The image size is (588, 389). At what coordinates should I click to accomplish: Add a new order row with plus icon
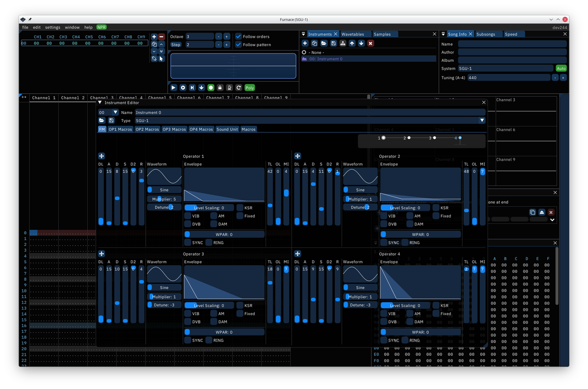pos(154,37)
